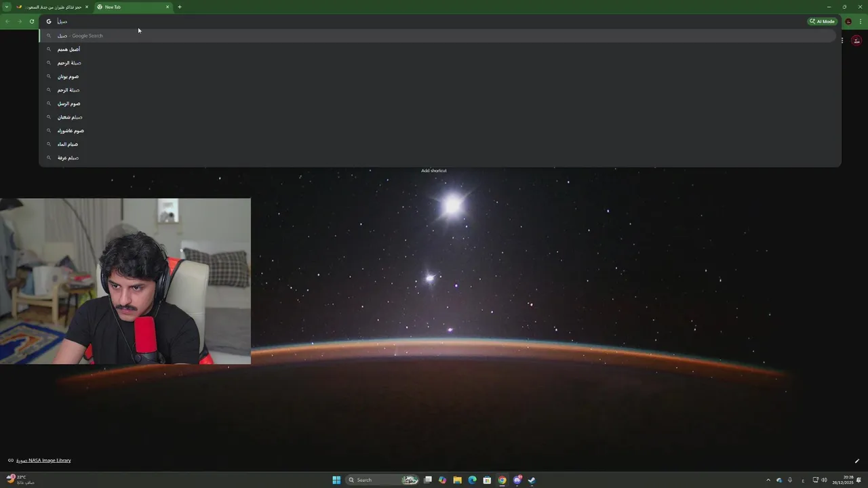Select the New Tab tab
The width and height of the screenshot is (868, 488).
pyautogui.click(x=133, y=7)
